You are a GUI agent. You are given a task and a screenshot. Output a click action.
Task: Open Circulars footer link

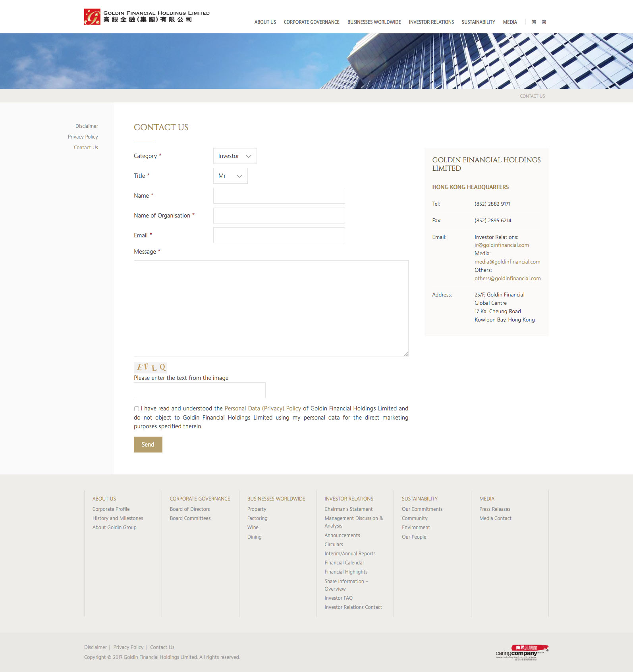(x=334, y=545)
